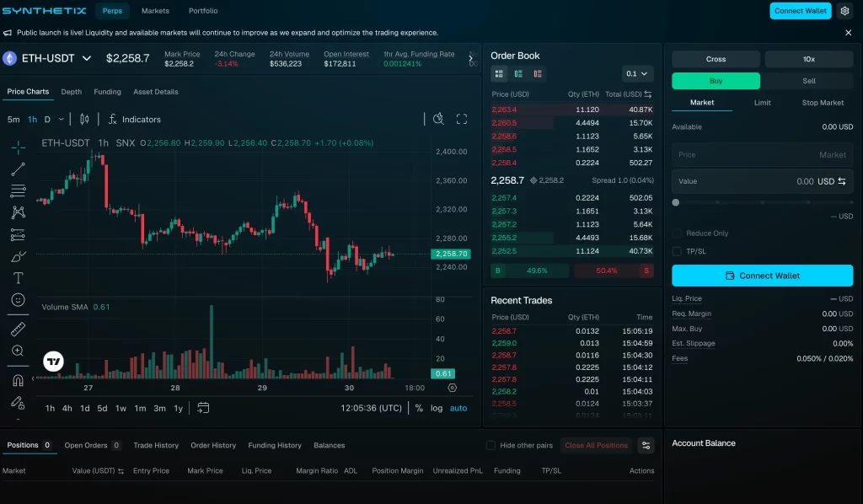The height and width of the screenshot is (504, 863).
Task: Show combined bids and asks order book view
Action: click(x=499, y=73)
